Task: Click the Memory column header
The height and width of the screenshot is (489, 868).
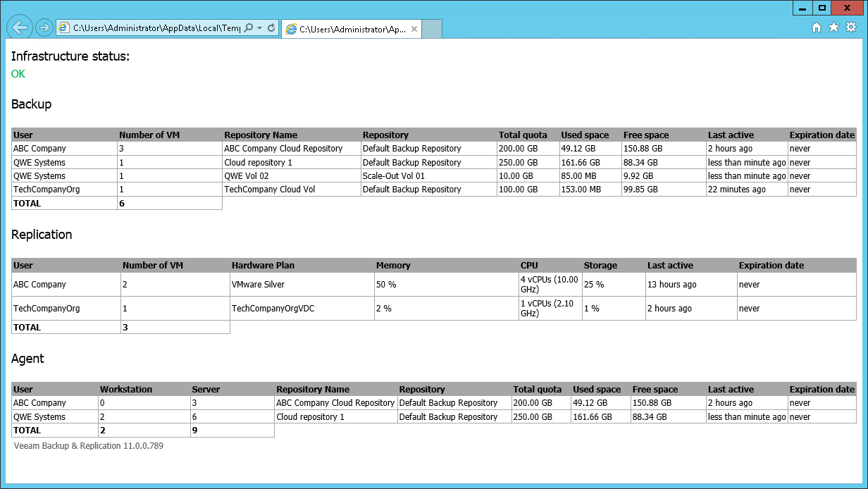Action: point(393,266)
